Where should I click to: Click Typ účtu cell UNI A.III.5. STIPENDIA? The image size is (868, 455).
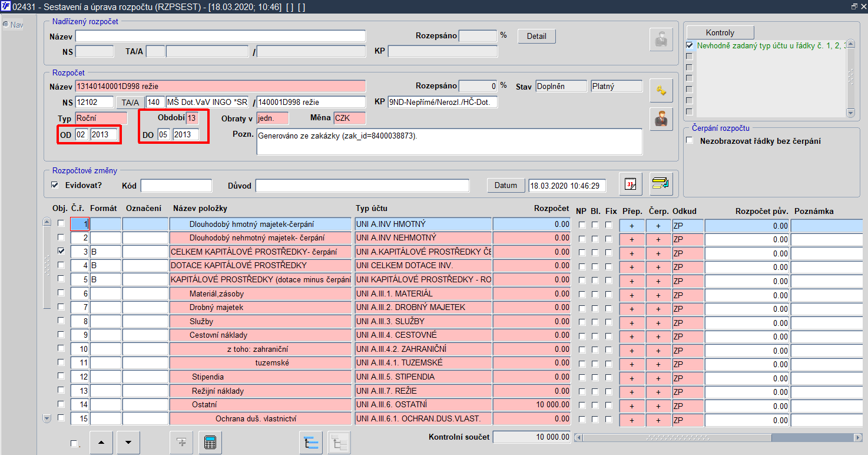423,377
